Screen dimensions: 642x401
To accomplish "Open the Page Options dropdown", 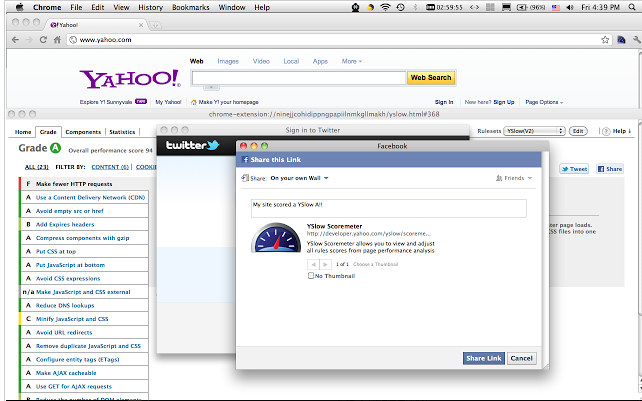I will point(544,102).
